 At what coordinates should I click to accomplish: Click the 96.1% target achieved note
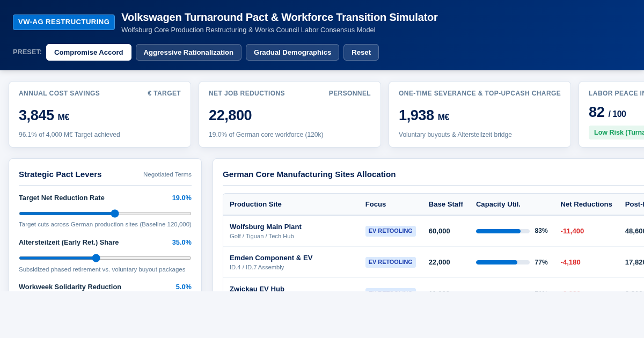[x=69, y=135]
